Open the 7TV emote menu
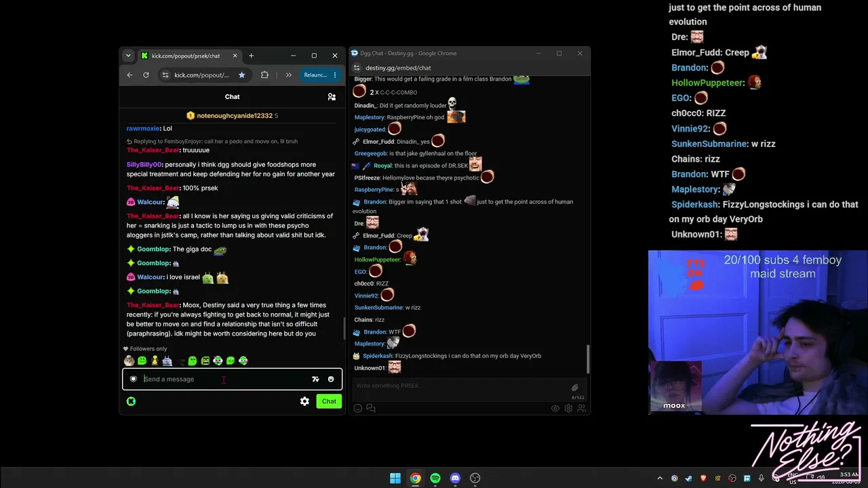The image size is (868, 488). pyautogui.click(x=315, y=379)
